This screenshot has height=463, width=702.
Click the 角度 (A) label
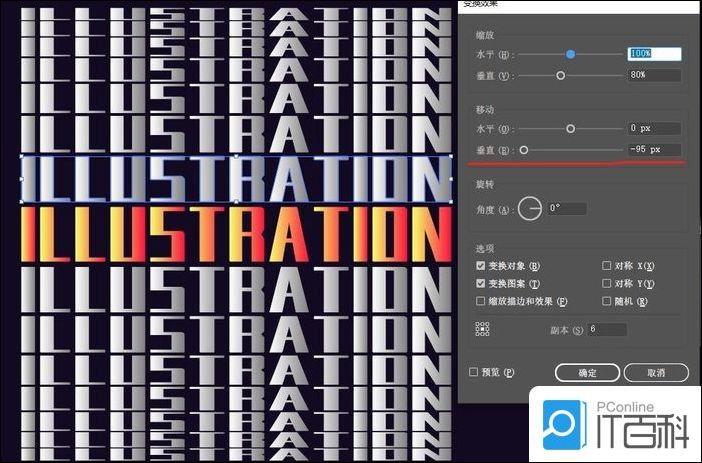(493, 209)
